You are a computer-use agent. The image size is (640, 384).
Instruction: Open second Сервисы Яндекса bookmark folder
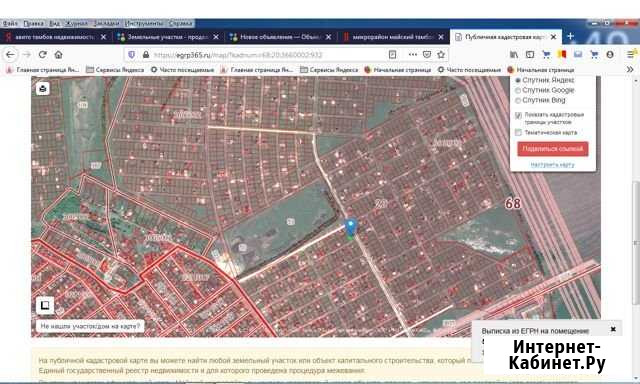pos(329,70)
